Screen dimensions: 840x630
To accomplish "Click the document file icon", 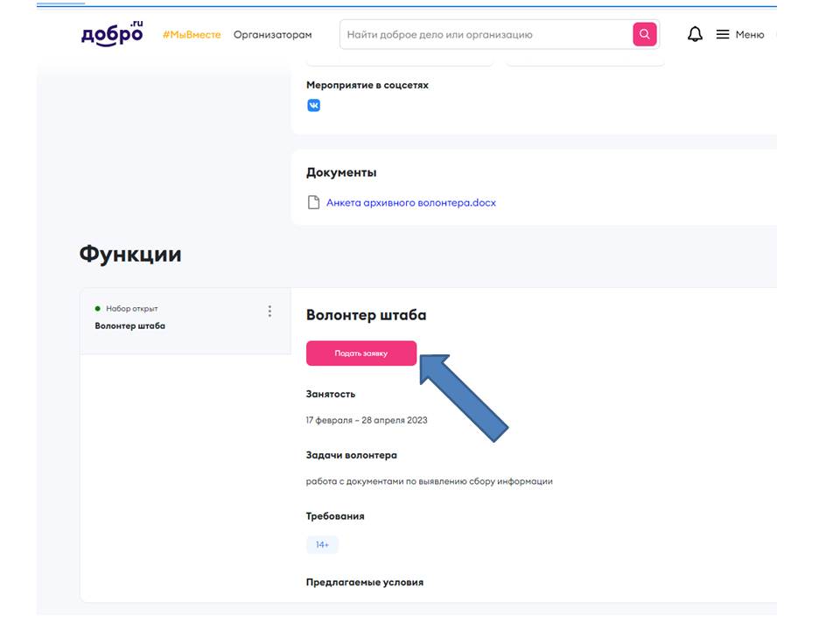I will [x=313, y=202].
